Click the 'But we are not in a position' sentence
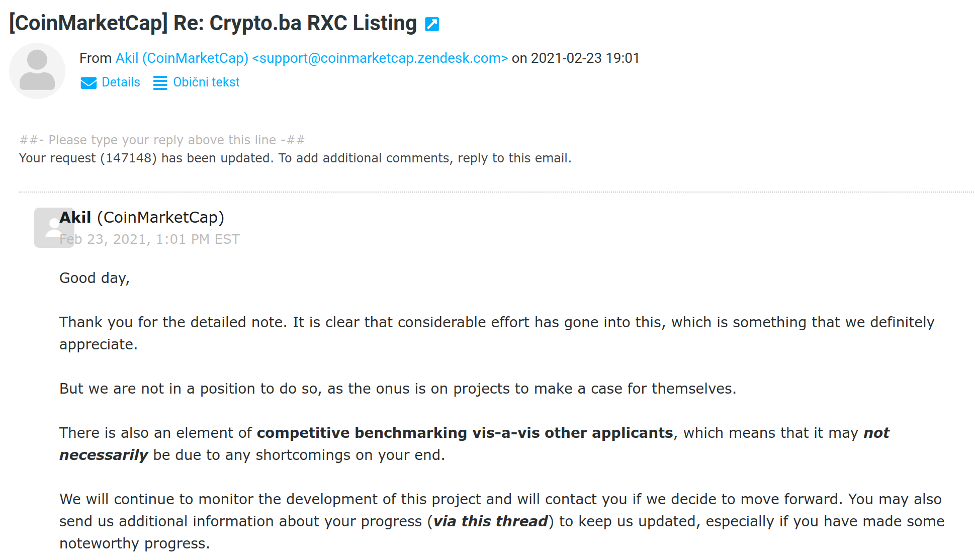The width and height of the screenshot is (975, 560). (x=398, y=389)
